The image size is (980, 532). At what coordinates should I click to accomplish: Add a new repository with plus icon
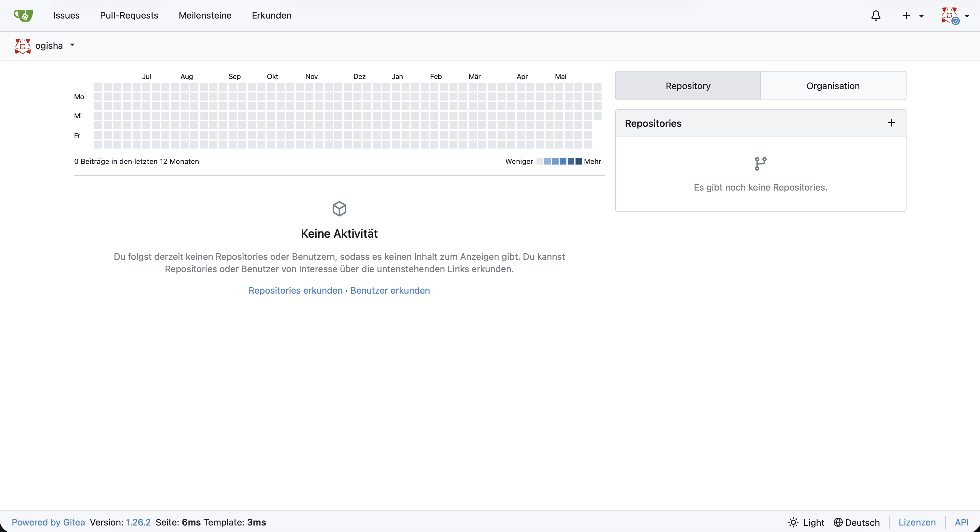pyautogui.click(x=891, y=123)
